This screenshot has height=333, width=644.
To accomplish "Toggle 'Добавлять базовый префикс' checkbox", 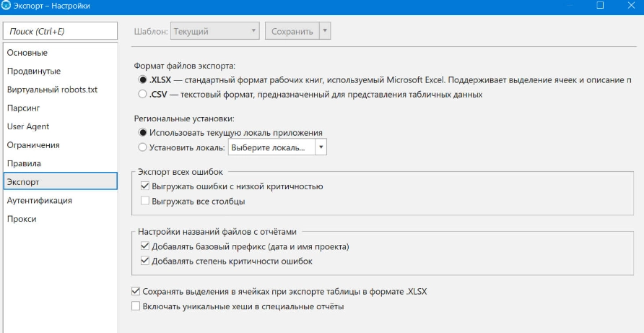I will [146, 246].
